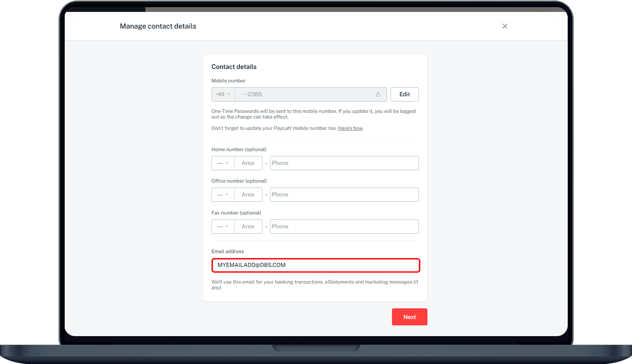
Task: Click the Home number Area input
Action: click(248, 163)
